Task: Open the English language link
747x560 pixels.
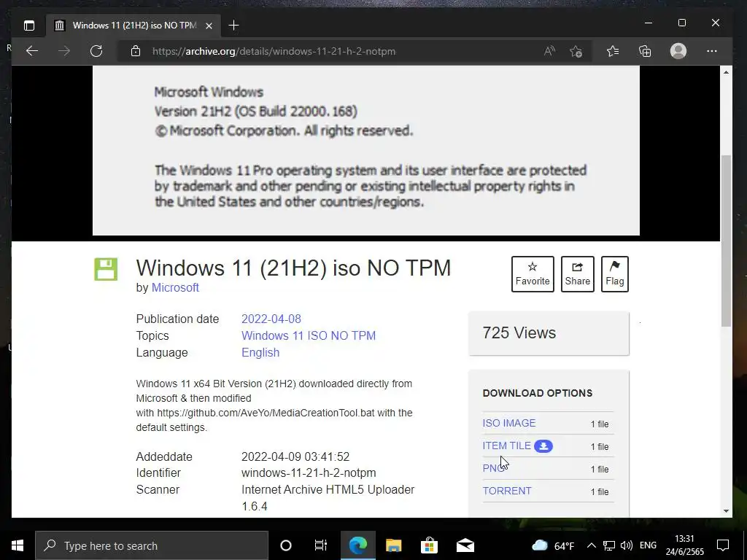Action: [x=260, y=352]
